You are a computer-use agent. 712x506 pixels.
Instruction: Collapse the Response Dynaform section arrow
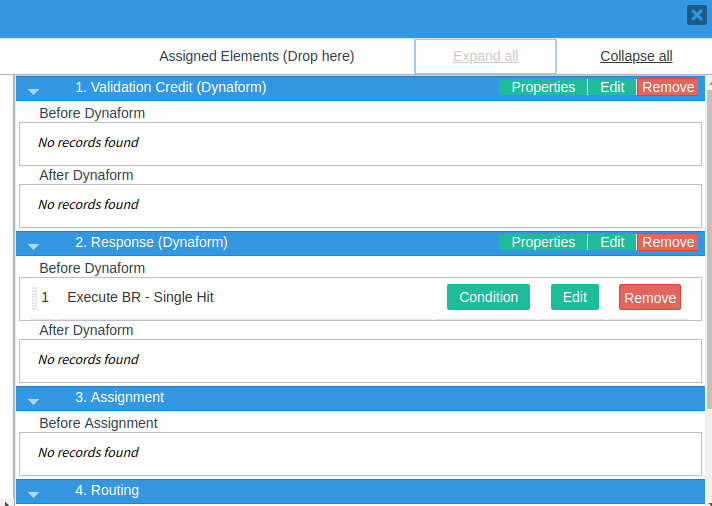(33, 245)
